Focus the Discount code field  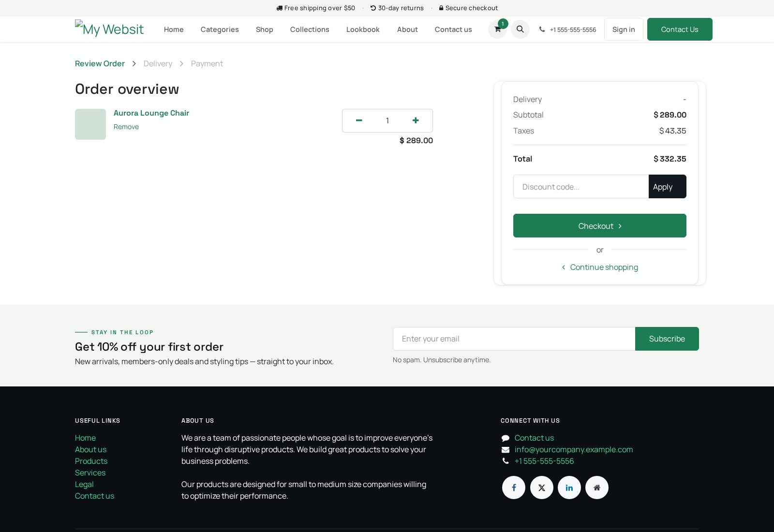(x=581, y=187)
